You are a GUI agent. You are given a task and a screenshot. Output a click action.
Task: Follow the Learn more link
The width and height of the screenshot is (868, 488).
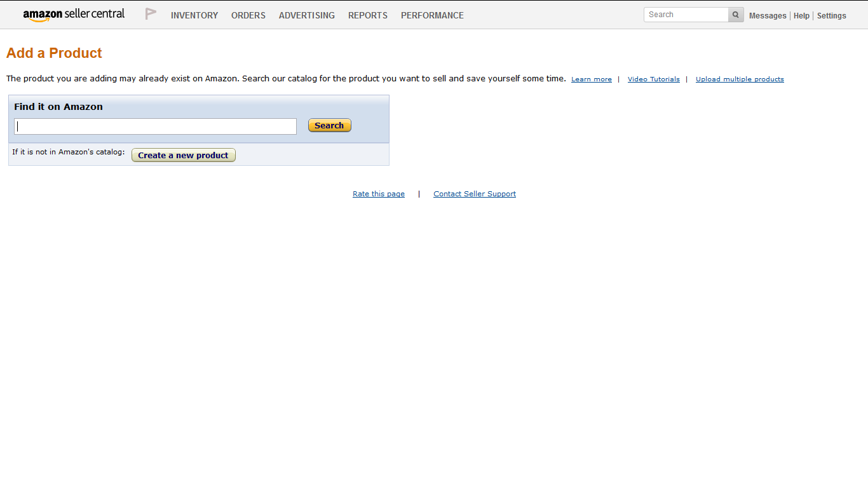click(x=592, y=79)
